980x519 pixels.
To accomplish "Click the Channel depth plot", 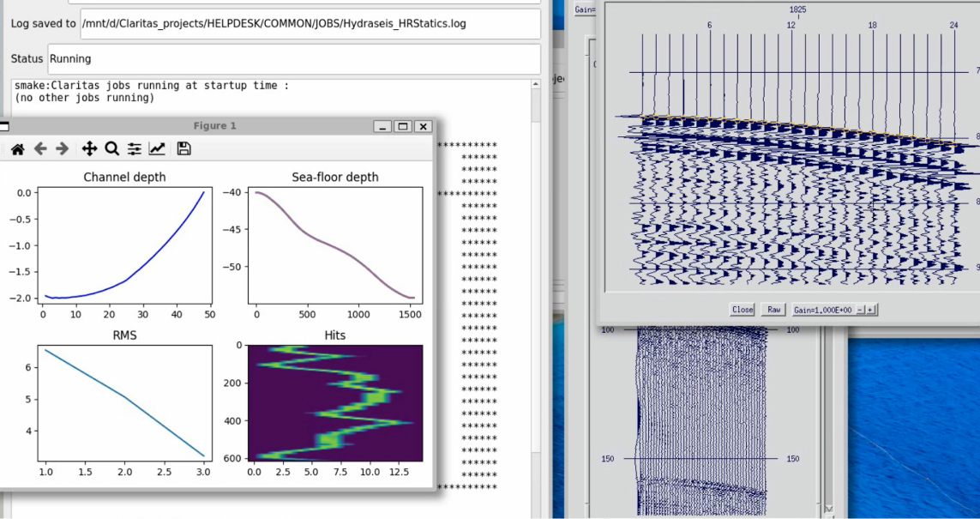I will point(124,246).
